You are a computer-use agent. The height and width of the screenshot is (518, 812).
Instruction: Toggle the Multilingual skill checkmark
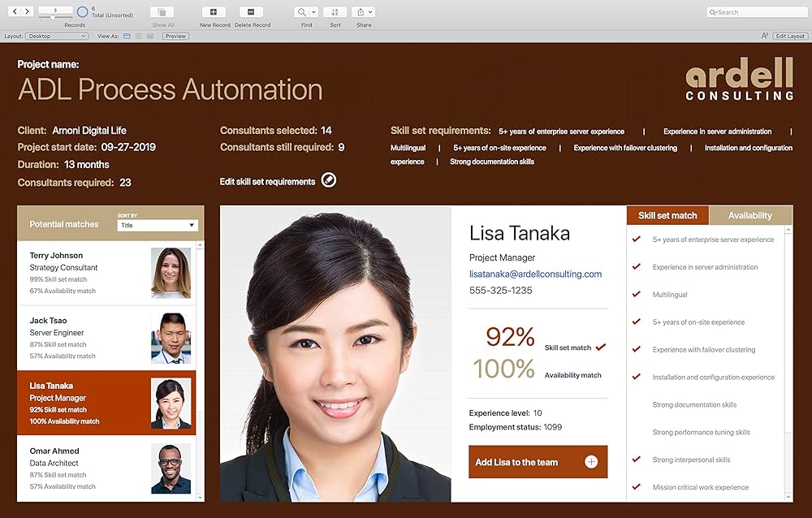point(636,294)
